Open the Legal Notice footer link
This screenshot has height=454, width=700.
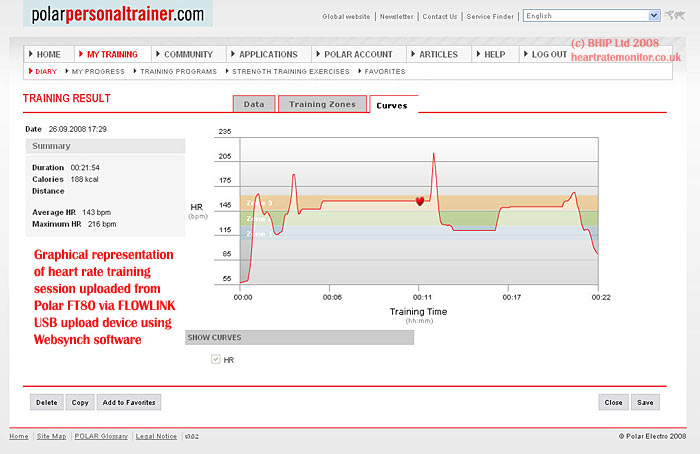[x=156, y=436]
